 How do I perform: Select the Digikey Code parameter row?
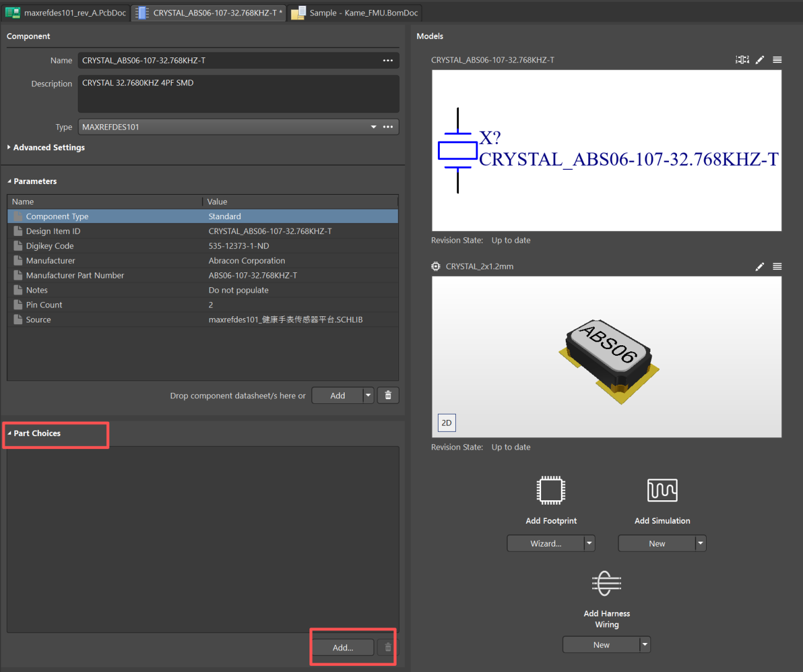pos(203,246)
